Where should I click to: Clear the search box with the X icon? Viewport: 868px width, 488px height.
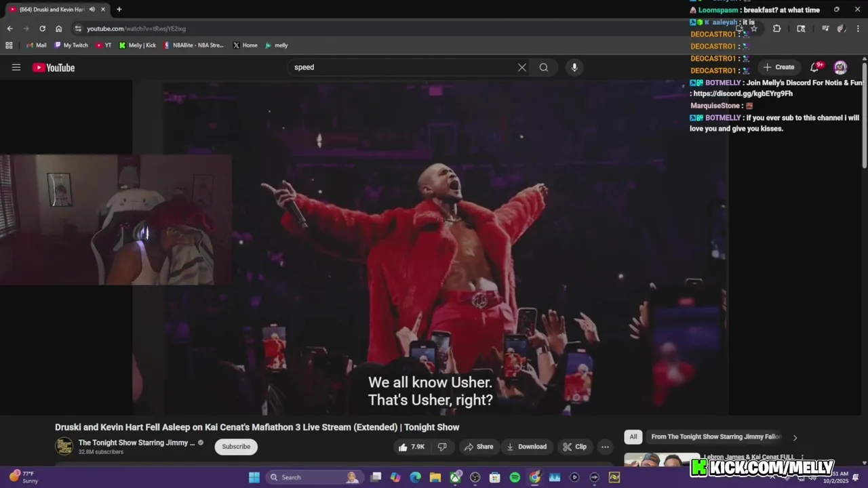pyautogui.click(x=522, y=67)
